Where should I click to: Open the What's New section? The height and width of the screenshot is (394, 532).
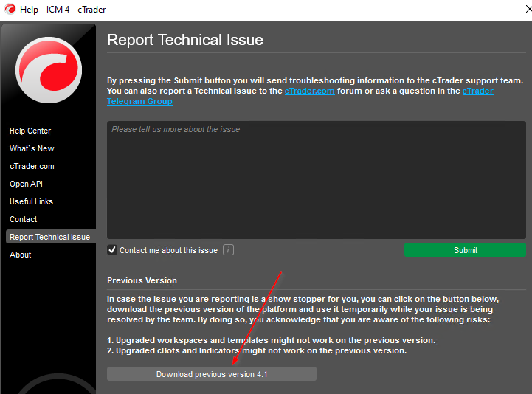(32, 148)
